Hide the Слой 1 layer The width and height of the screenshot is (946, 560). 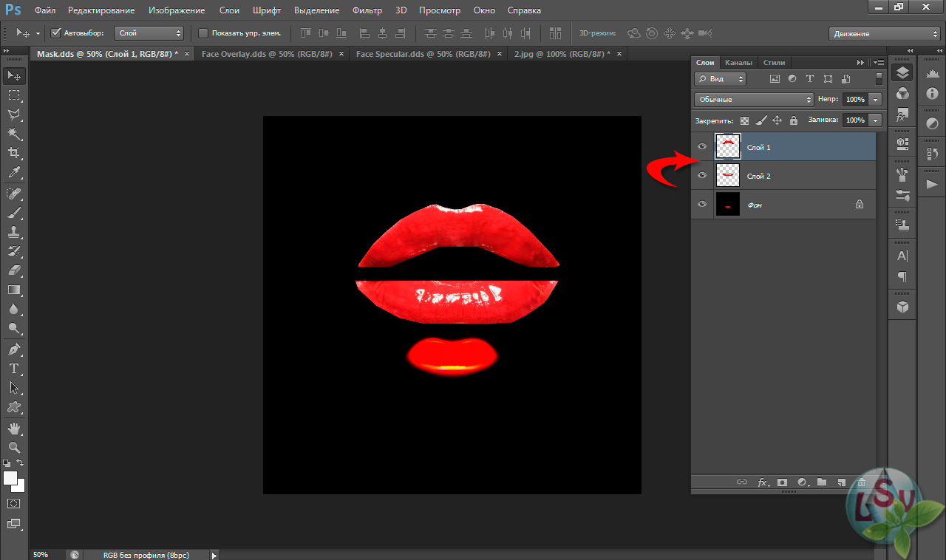(702, 147)
